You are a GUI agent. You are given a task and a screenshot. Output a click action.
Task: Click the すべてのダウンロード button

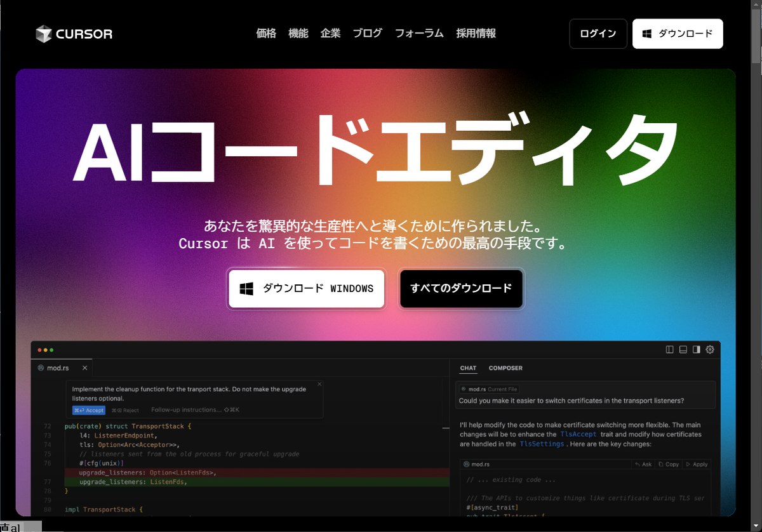[461, 289]
